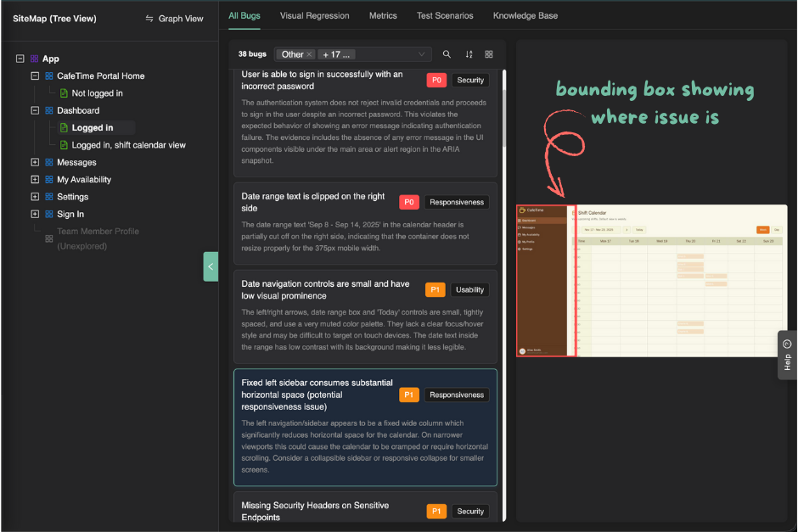Remove the 'Other' filter tag
Image resolution: width=798 pixels, height=532 pixels.
(x=310, y=54)
